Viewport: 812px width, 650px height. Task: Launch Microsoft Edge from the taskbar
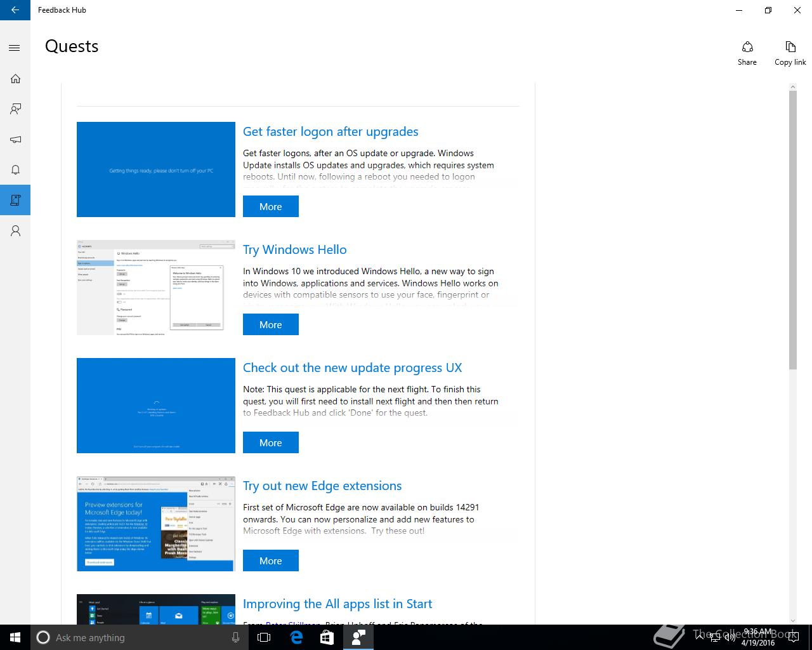(296, 637)
